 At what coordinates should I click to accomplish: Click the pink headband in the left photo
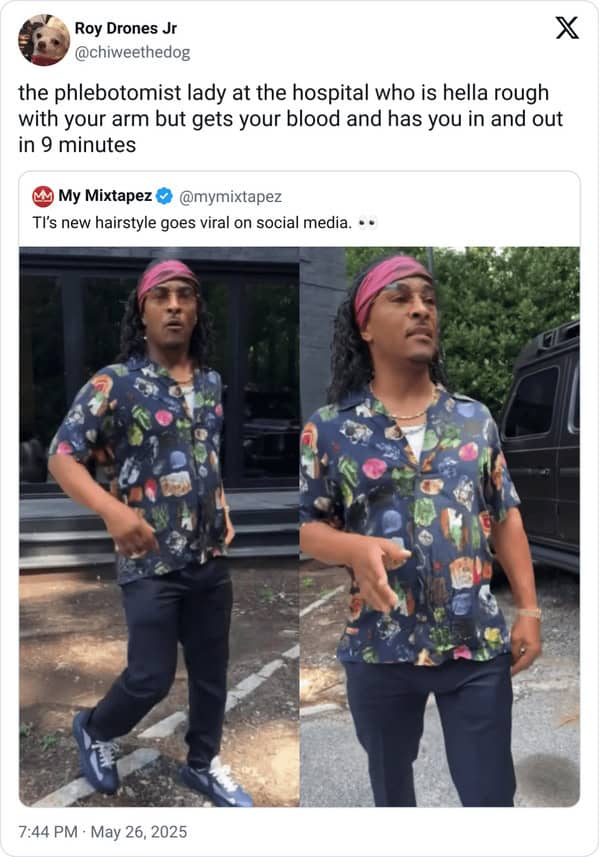[166, 277]
